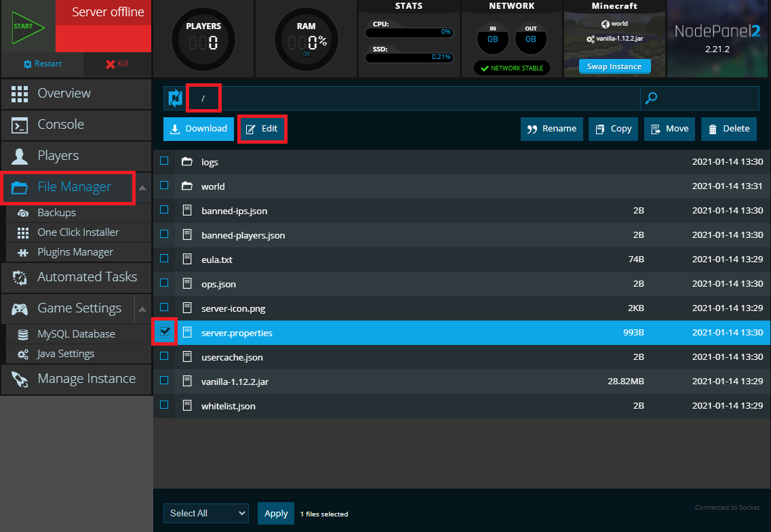Click the vanilla-1.12.2.jar file icon
The image size is (771, 532).
click(188, 382)
